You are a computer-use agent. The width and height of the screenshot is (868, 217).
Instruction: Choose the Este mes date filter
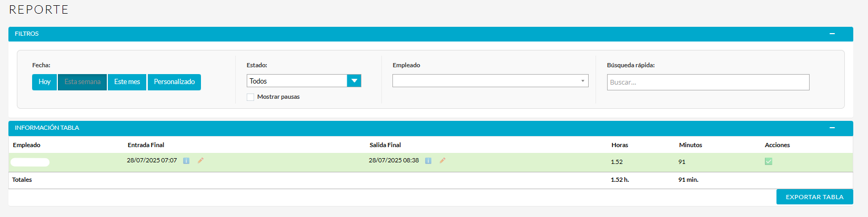click(127, 82)
